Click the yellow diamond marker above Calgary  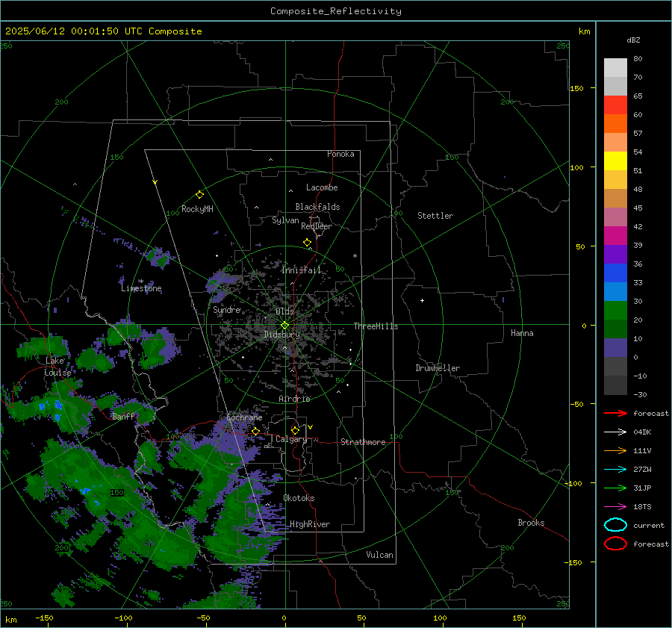(x=295, y=430)
